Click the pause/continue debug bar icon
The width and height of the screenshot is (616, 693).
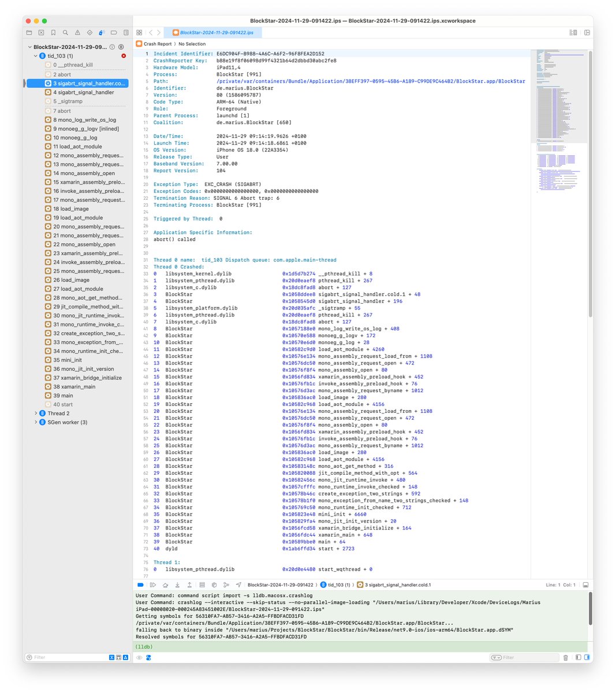click(152, 585)
